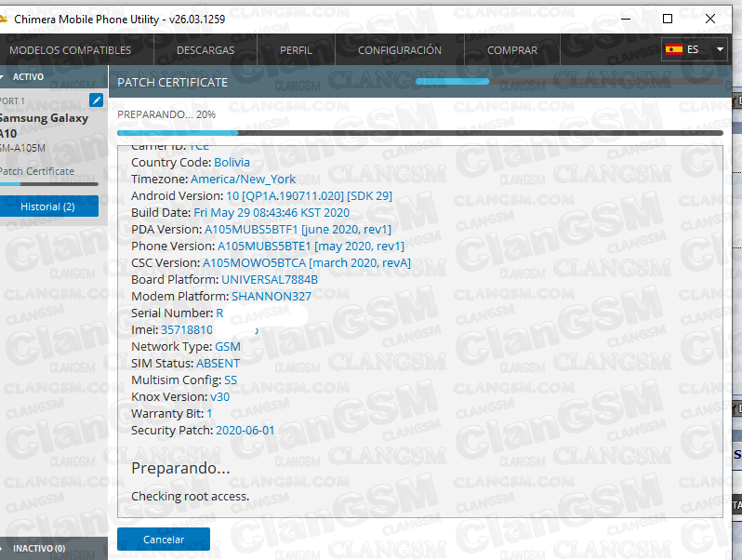Go to the PERFIL tab
742x560 pixels.
click(296, 49)
